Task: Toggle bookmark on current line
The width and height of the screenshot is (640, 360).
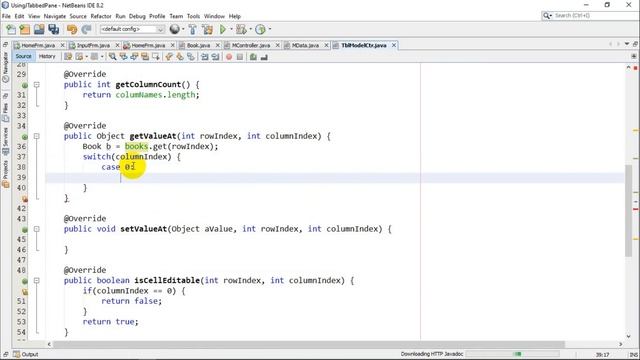Action: pos(191,57)
